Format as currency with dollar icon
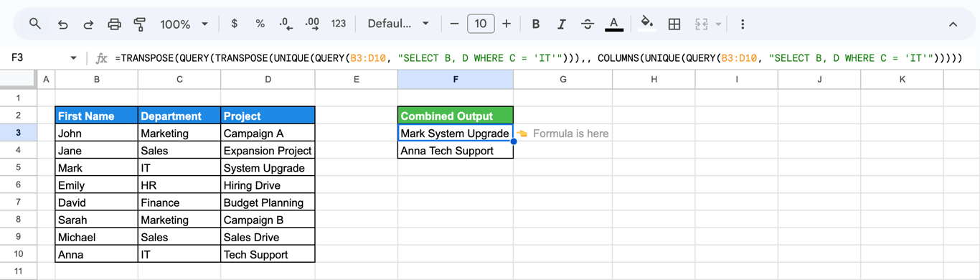 point(234,24)
